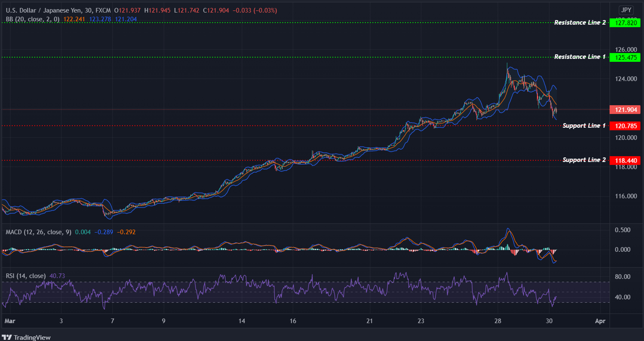Click the Mar label on the time axis
644x341 pixels.
point(10,321)
